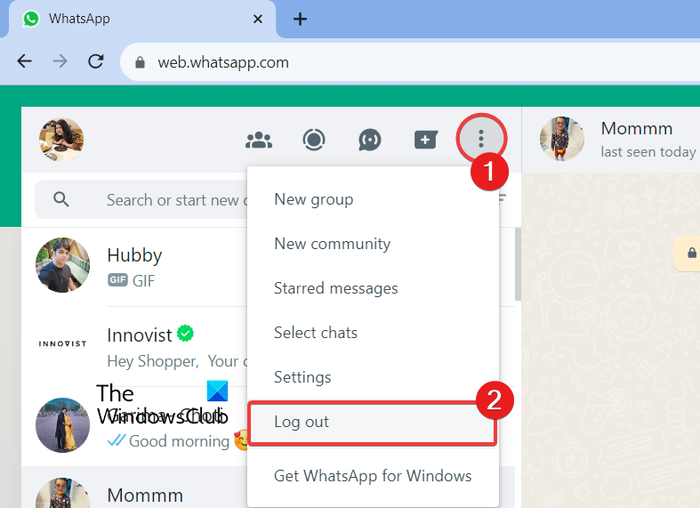Start a new chat with the plus icon

click(x=426, y=140)
